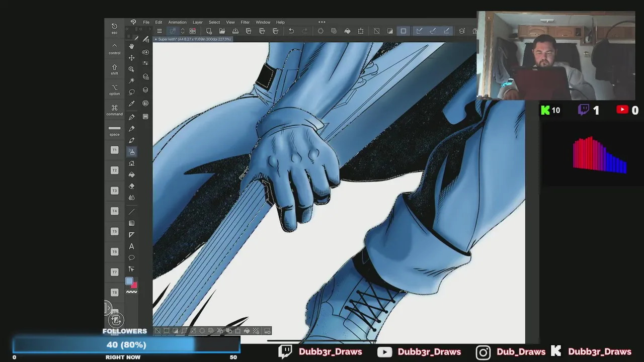
Task: Select the Text tool
Action: click(x=131, y=246)
